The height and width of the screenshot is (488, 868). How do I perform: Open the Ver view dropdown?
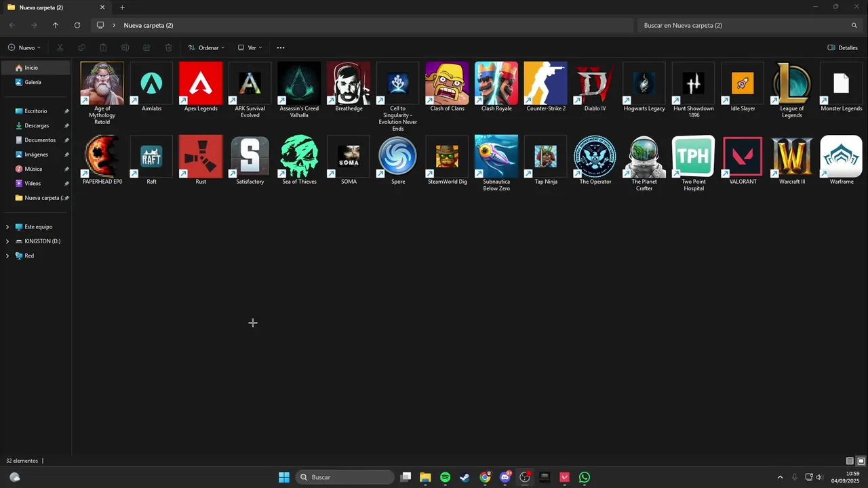tap(250, 47)
